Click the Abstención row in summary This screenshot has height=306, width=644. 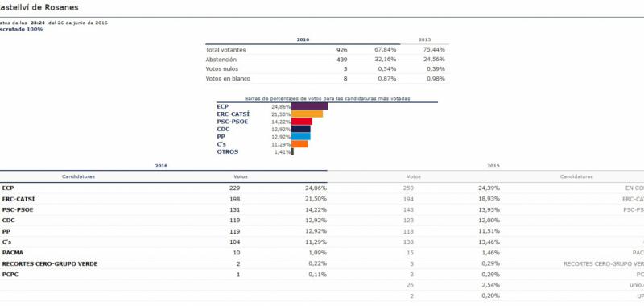327,60
